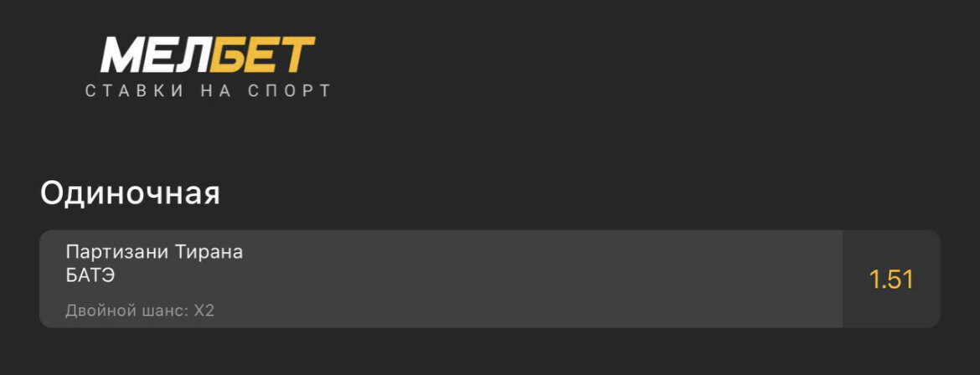Click the words "Двойной шанс" in the bet
Screen dimensions: 980x375
[126, 311]
